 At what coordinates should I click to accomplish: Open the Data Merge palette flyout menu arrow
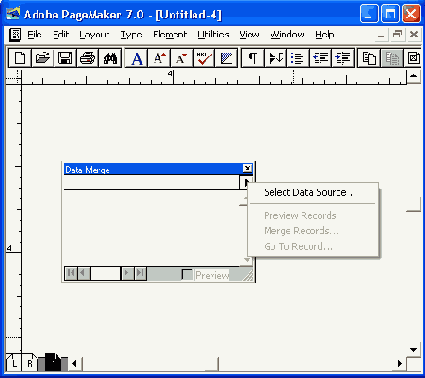[x=246, y=182]
